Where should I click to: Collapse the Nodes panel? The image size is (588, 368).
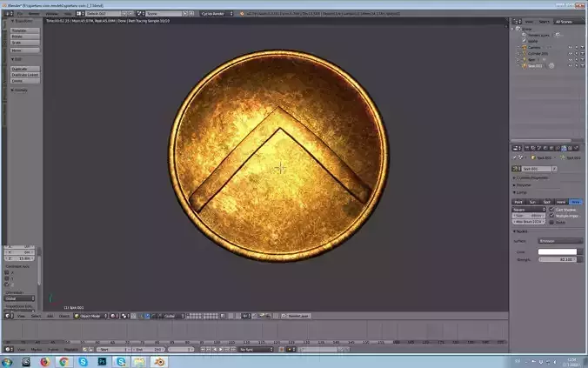pyautogui.click(x=520, y=231)
